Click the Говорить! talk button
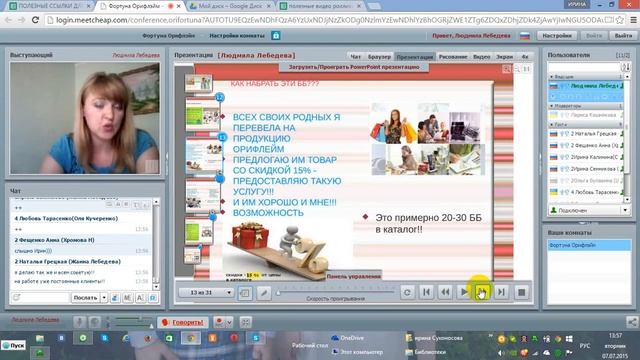The height and width of the screenshot is (360, 640). tap(182, 322)
